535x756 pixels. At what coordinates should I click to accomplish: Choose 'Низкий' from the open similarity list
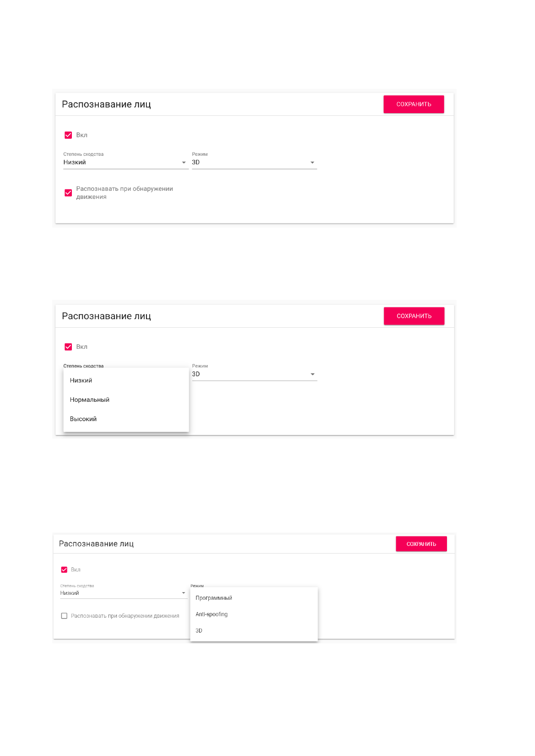tap(81, 380)
